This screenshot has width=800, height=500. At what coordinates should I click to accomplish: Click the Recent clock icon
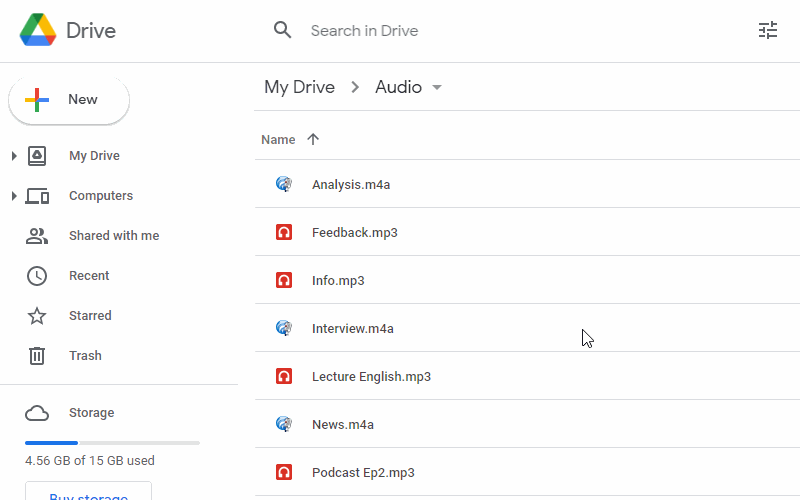tap(37, 276)
